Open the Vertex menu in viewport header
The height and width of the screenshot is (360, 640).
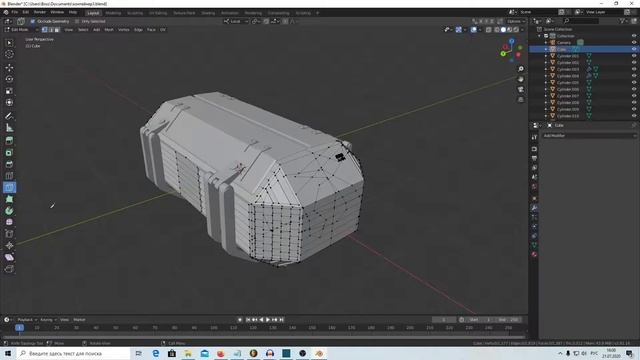(x=124, y=30)
